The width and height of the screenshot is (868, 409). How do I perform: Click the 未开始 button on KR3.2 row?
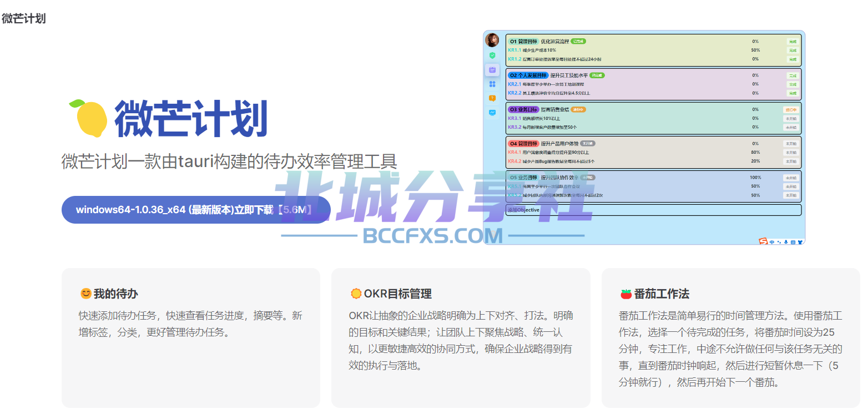click(x=791, y=128)
